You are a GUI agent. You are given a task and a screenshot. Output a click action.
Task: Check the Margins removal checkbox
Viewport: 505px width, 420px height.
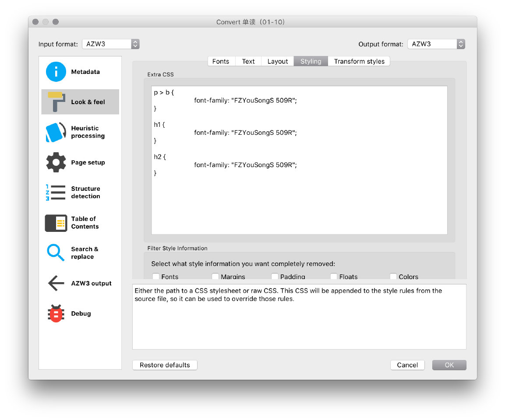pos(215,276)
